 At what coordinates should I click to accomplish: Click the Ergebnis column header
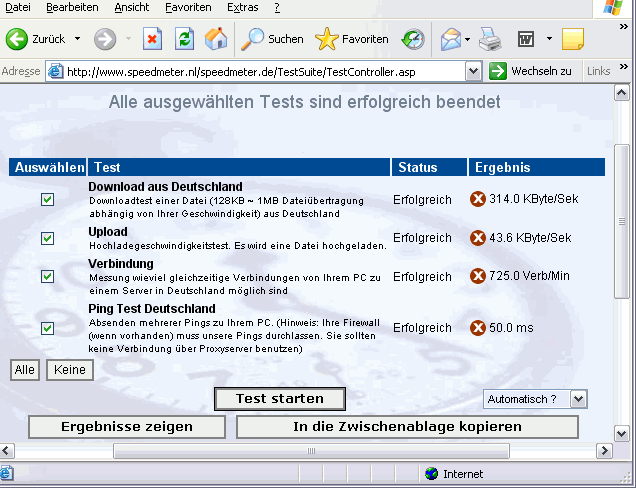pos(537,167)
